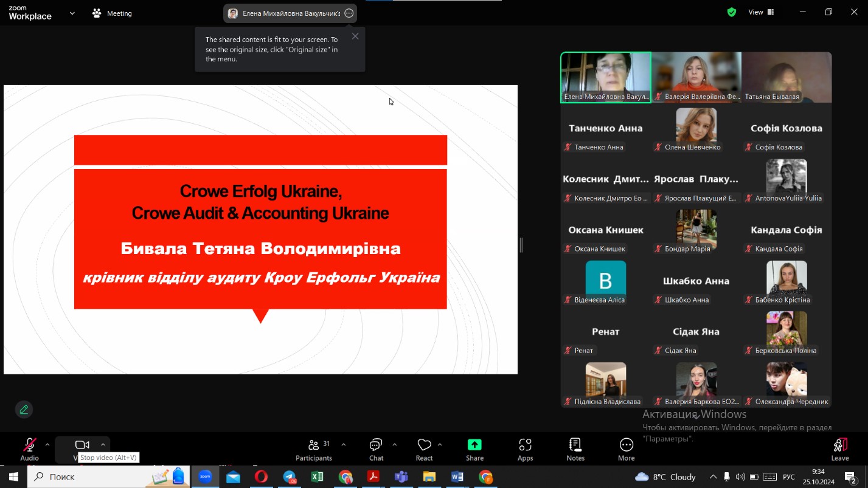Image resolution: width=868 pixels, height=488 pixels.
Task: Open the View layout menu
Action: click(x=761, y=12)
